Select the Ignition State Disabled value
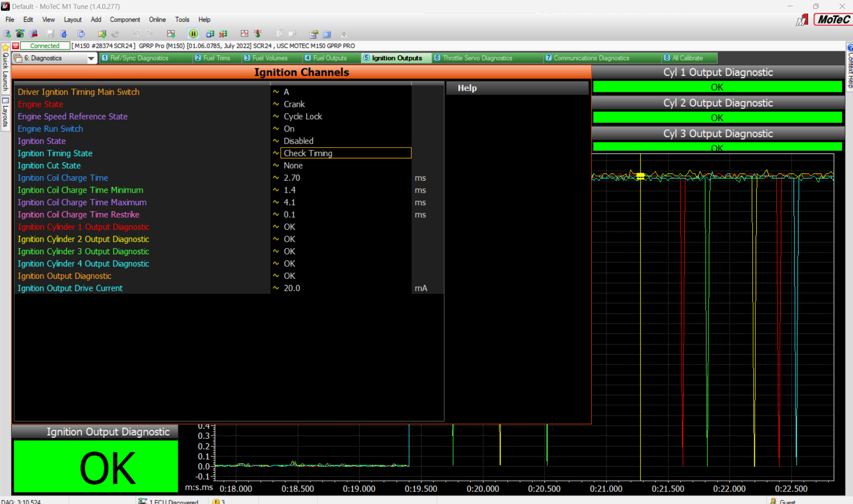The height and width of the screenshot is (504, 853). tap(298, 141)
